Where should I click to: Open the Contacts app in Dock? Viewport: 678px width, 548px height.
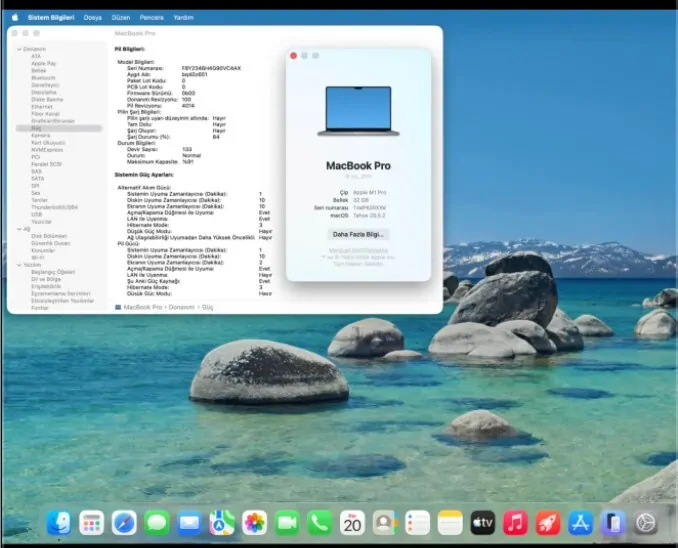[385, 523]
